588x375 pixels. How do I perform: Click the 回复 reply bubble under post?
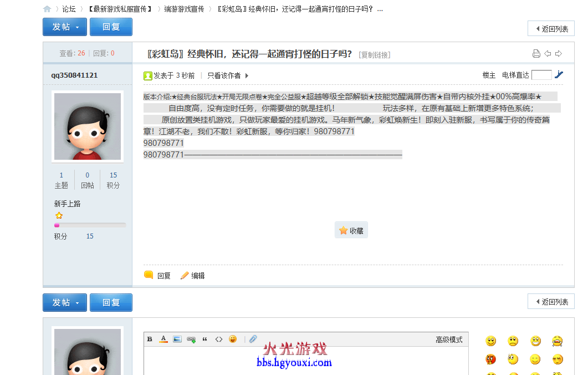point(157,276)
